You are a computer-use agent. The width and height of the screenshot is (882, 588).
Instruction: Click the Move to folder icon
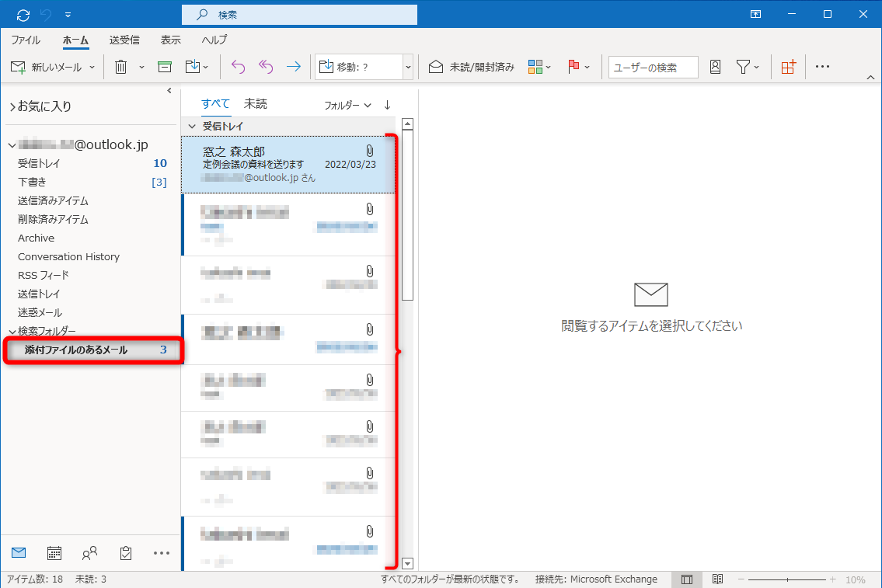(193, 67)
